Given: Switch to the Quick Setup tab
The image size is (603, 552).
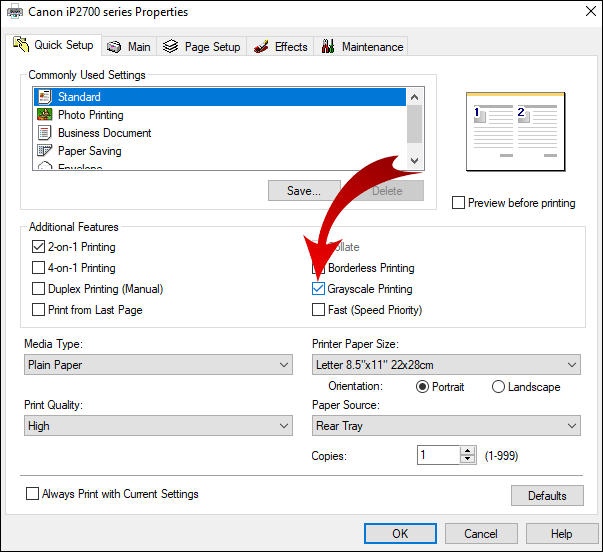Looking at the screenshot, I should pos(55,45).
